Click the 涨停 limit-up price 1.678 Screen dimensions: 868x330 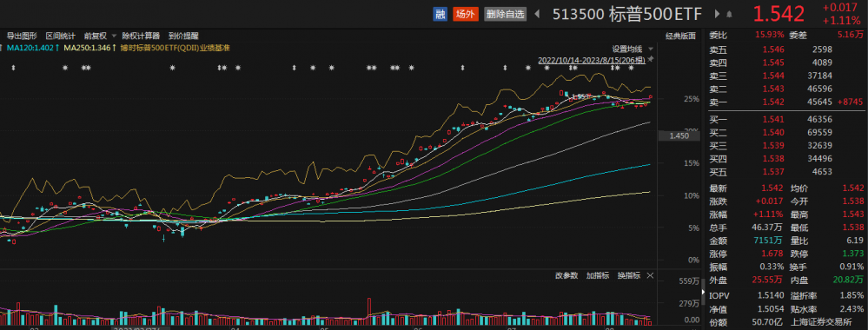click(772, 254)
